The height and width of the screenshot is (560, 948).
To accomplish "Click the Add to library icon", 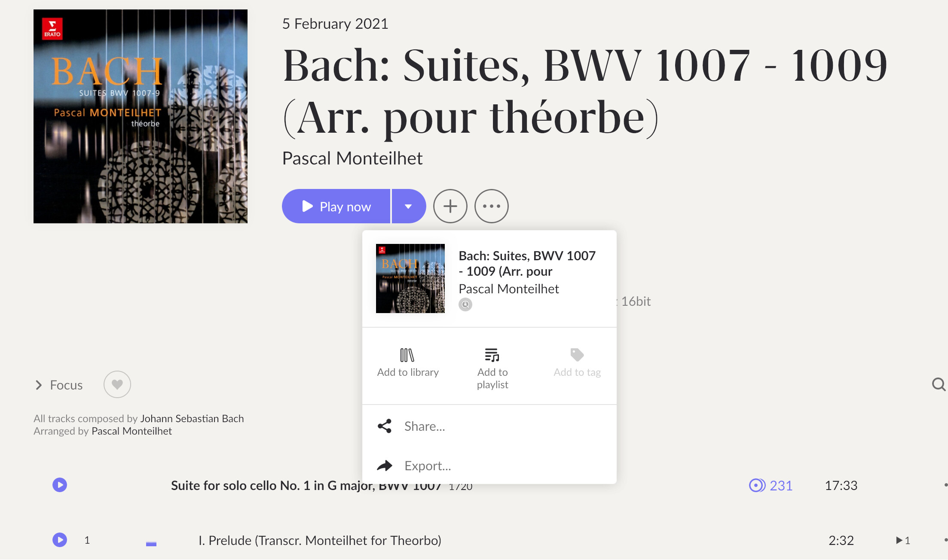I will coord(407,355).
